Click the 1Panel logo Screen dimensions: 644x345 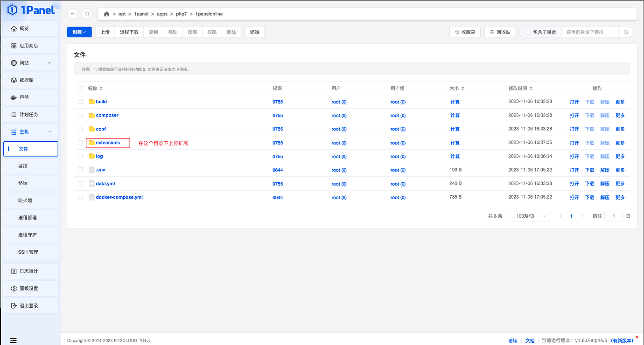click(29, 9)
